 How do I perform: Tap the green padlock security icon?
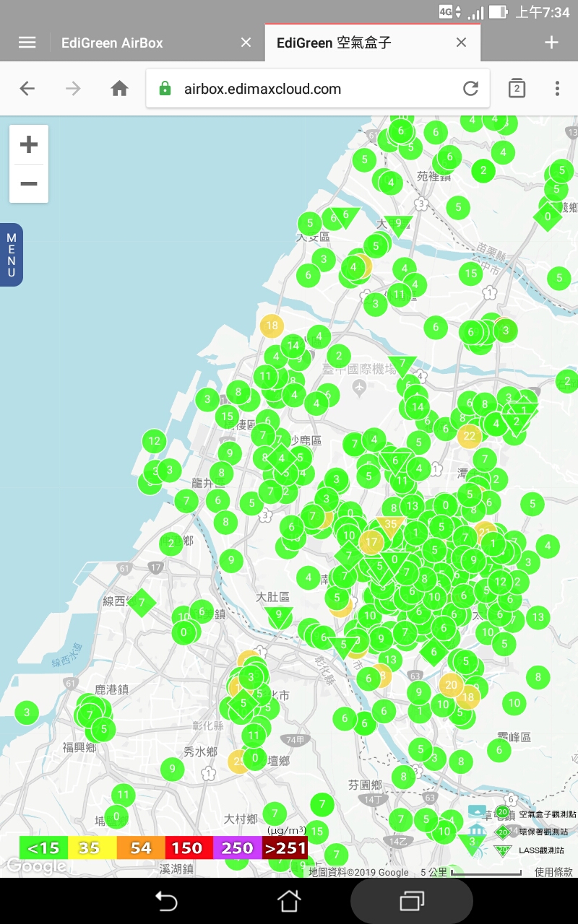(165, 89)
